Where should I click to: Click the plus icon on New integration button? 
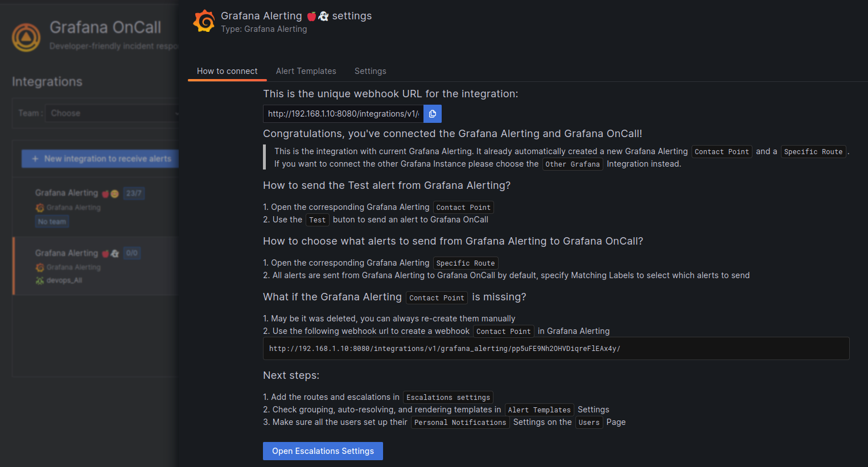point(35,159)
